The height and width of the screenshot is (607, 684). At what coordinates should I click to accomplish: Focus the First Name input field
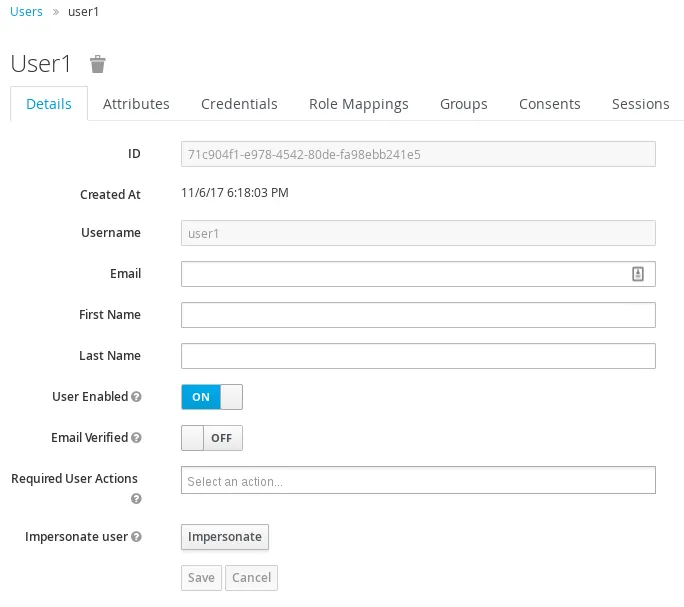coord(418,315)
